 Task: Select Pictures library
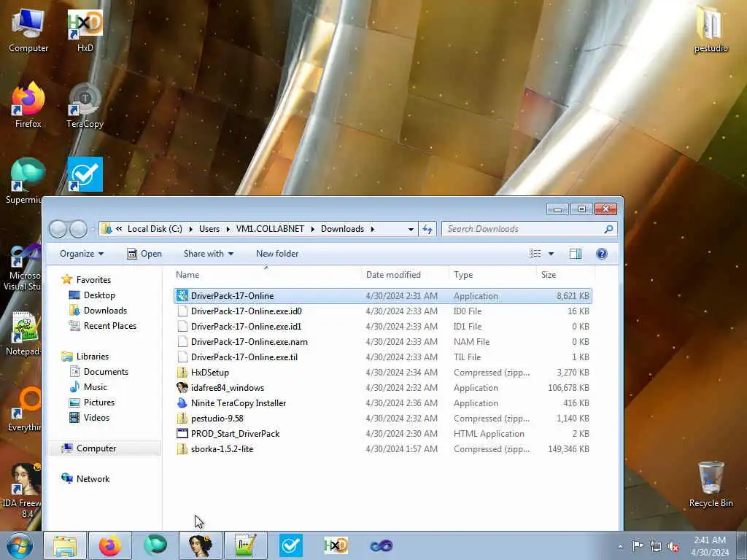pyautogui.click(x=93, y=402)
